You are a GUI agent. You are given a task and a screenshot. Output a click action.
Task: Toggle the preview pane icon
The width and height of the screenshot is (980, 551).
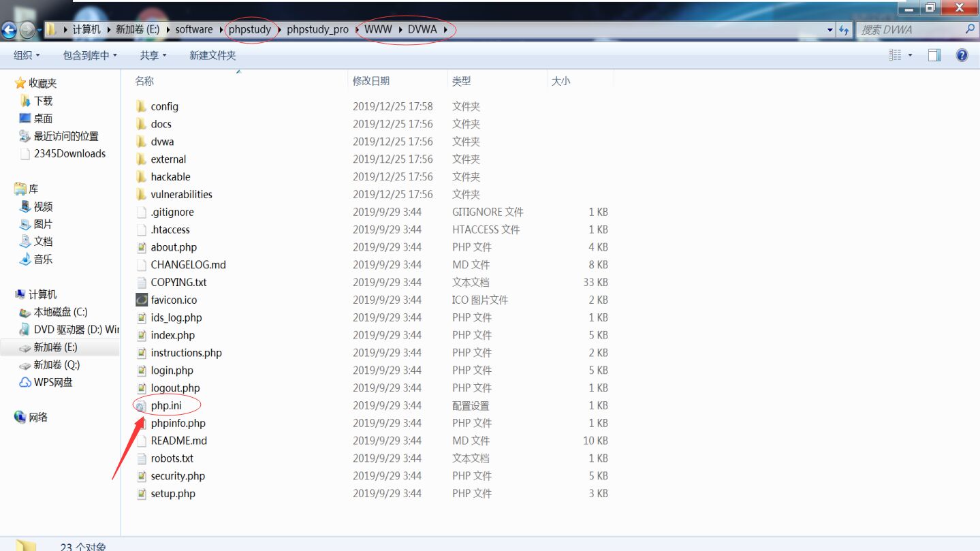(x=933, y=54)
